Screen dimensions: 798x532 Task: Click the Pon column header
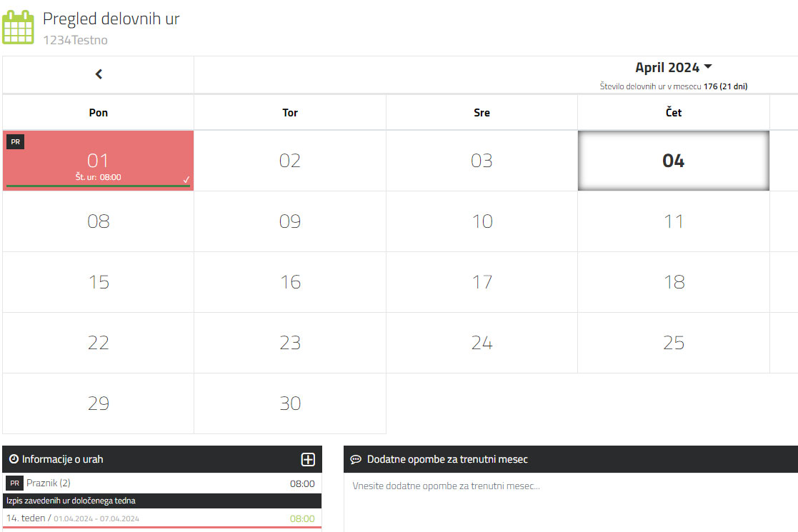(98, 113)
